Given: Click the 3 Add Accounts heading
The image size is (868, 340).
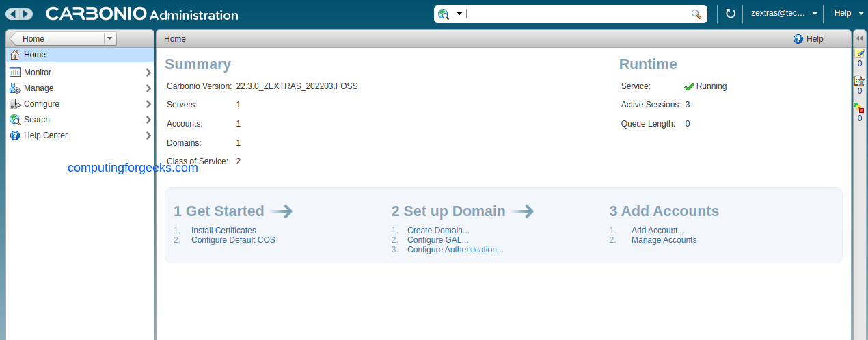Looking at the screenshot, I should point(664,211).
